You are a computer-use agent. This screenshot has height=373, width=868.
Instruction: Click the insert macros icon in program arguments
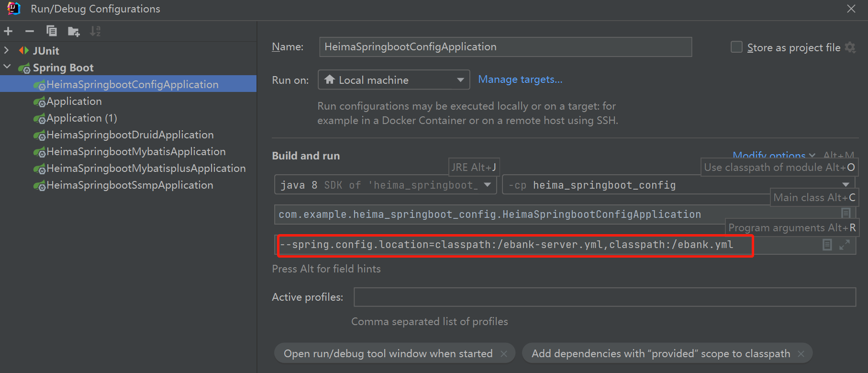[827, 245]
